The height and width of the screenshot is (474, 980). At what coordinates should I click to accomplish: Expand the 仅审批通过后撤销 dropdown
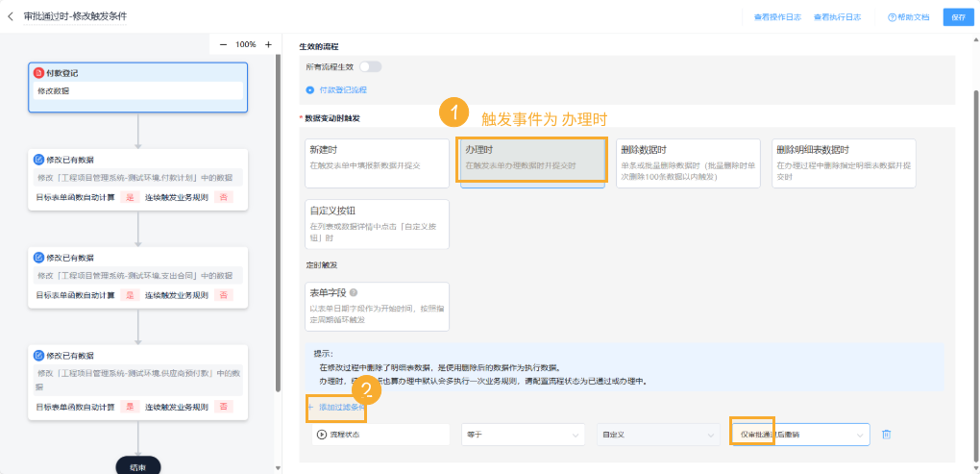[x=801, y=435]
